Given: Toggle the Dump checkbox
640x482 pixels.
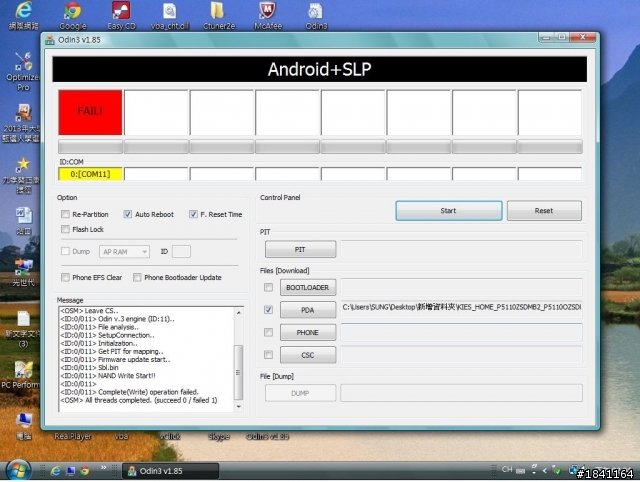Looking at the screenshot, I should click(x=65, y=251).
